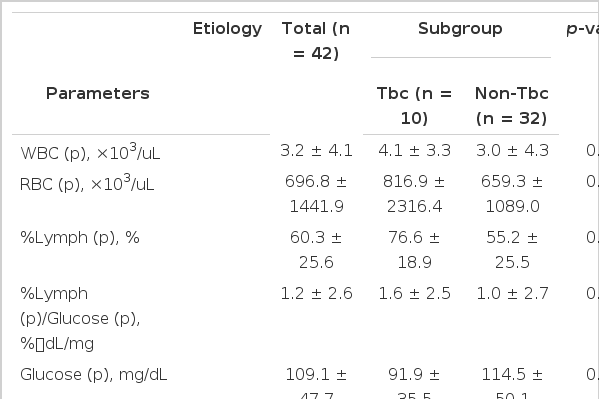Screen dimensions: 599x399
Task: Click the 3.2 ± 4.1 total WBC value
Action: [x=316, y=151]
